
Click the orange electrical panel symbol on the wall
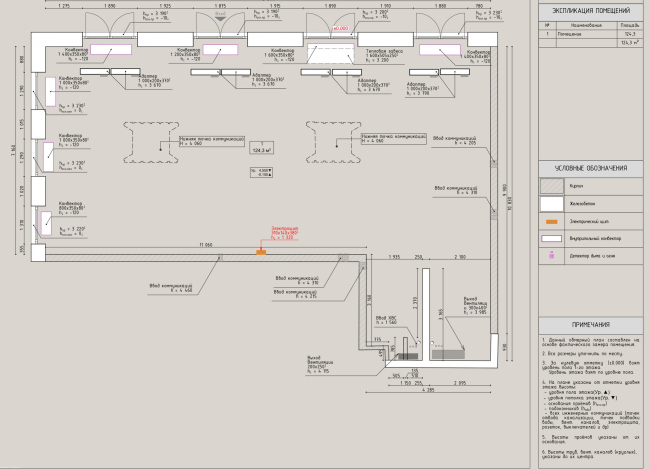point(261,252)
